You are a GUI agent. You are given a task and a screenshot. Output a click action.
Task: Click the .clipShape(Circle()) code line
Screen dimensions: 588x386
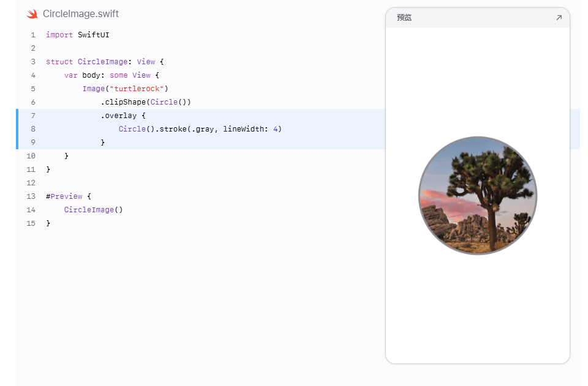point(146,102)
